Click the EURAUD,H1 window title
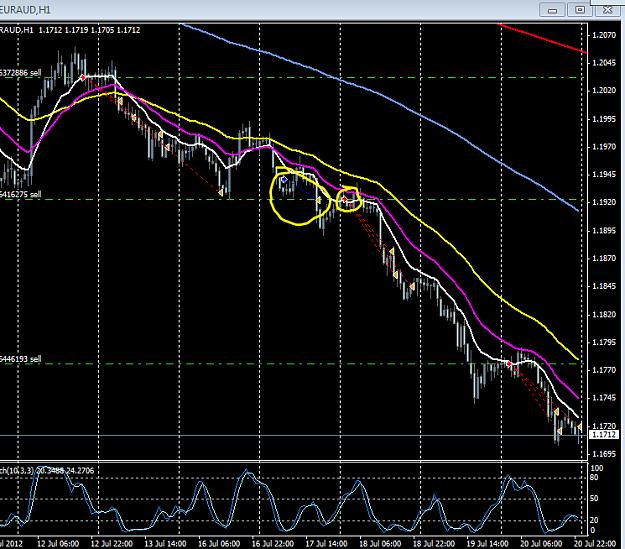The image size is (625, 549). pyautogui.click(x=25, y=10)
